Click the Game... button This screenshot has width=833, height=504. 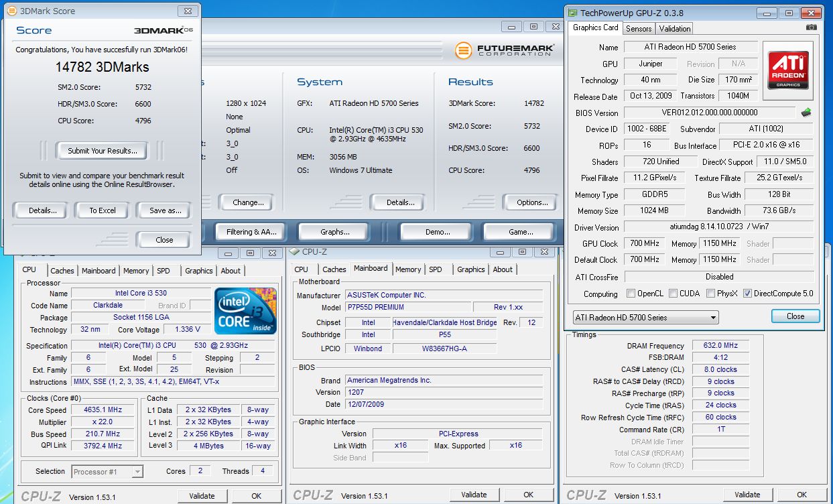(x=521, y=232)
